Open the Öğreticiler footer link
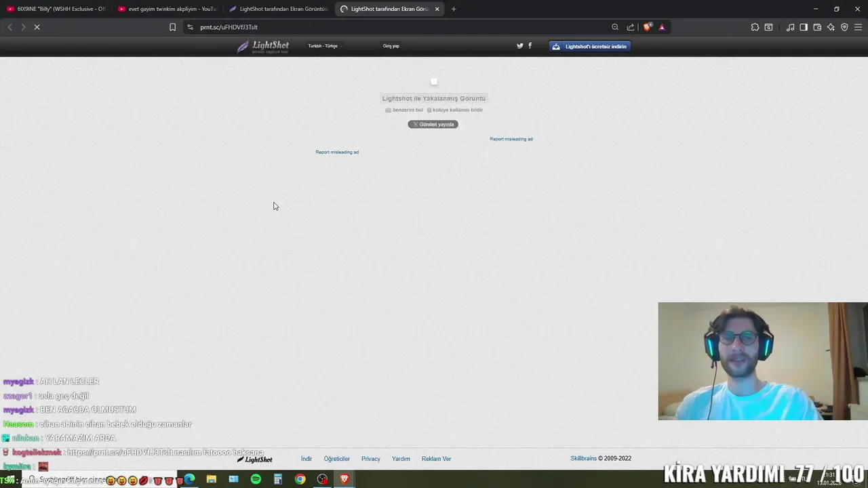This screenshot has height=488, width=868. tap(337, 459)
